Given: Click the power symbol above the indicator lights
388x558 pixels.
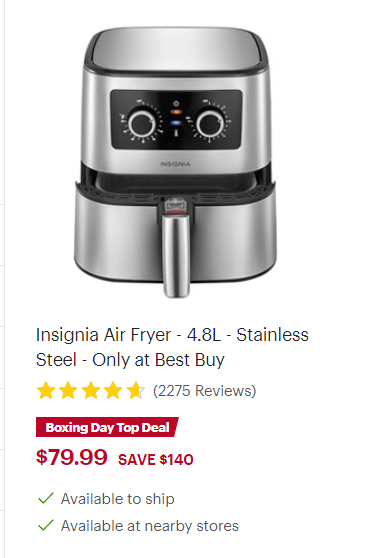Looking at the screenshot, I should click(176, 104).
